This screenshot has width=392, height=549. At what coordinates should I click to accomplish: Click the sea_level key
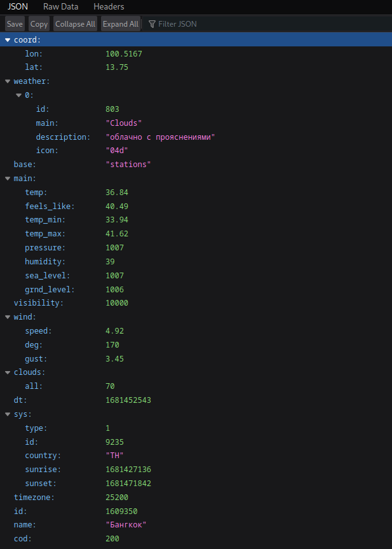(x=48, y=276)
